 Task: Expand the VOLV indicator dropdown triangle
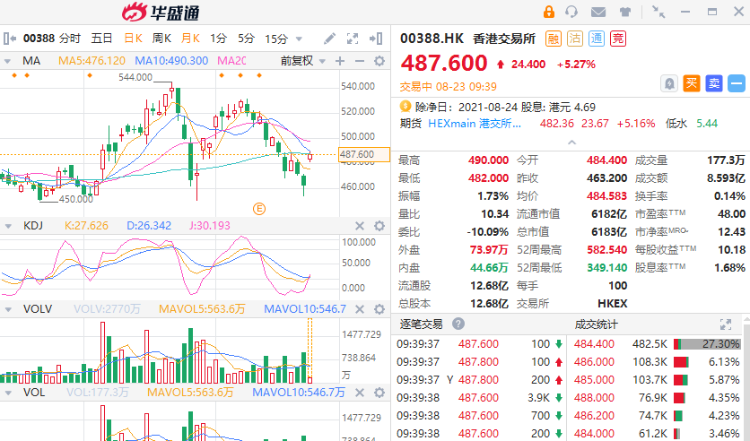click(x=8, y=310)
